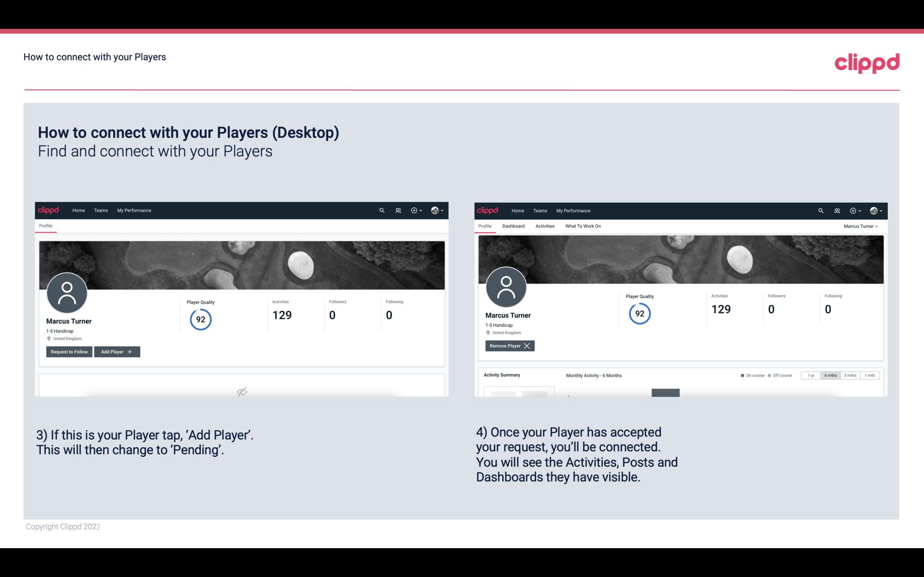Open the 'What To On' tab
The width and height of the screenshot is (924, 577).
click(x=583, y=225)
